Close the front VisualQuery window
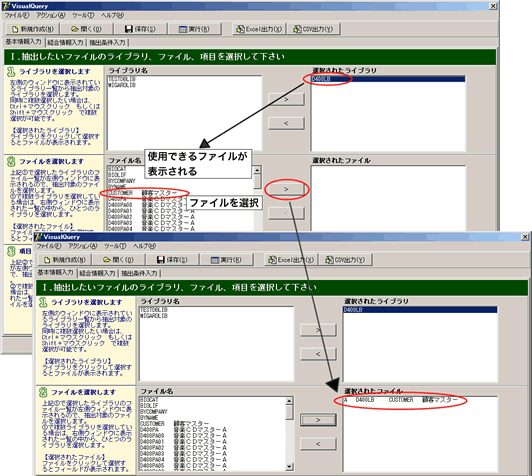This screenshot has height=476, width=532. (x=525, y=236)
